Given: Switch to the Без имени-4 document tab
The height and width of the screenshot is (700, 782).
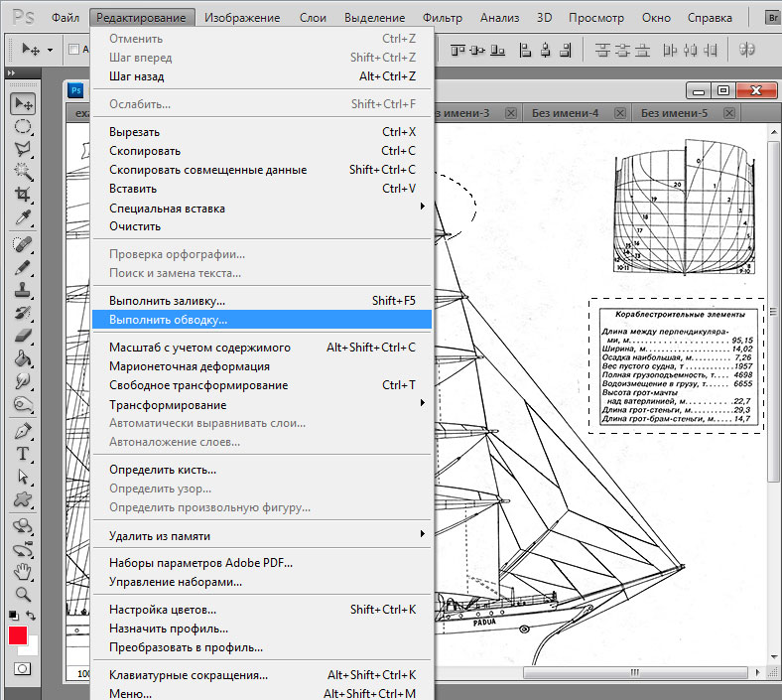Looking at the screenshot, I should tap(565, 113).
